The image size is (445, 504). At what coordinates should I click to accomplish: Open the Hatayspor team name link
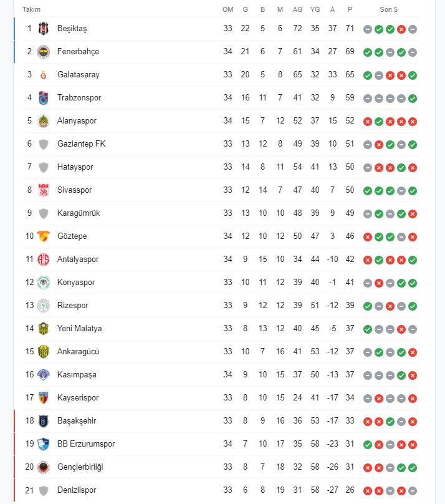(x=75, y=167)
